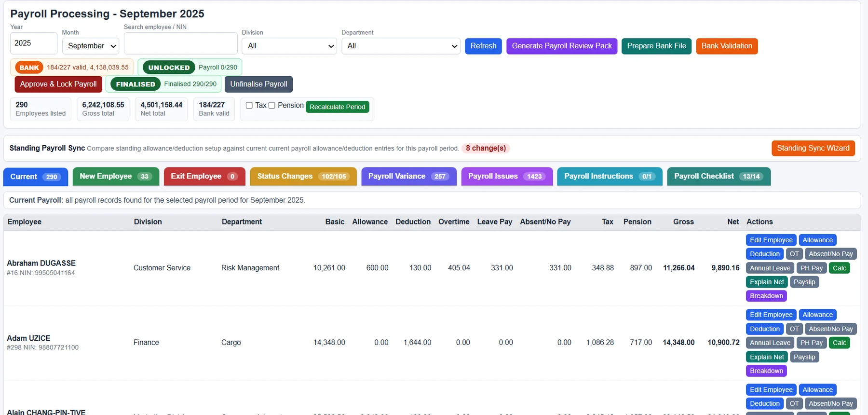Click PH Pay for Adam UZICE

click(812, 343)
